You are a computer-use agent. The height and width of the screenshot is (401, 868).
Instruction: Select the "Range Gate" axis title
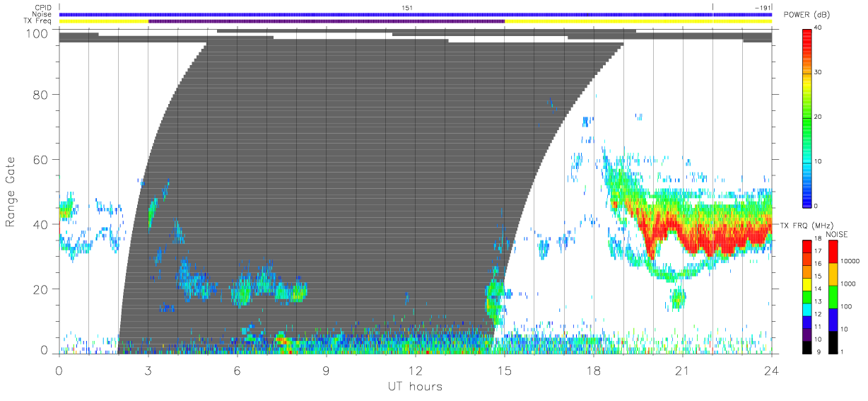pos(11,192)
